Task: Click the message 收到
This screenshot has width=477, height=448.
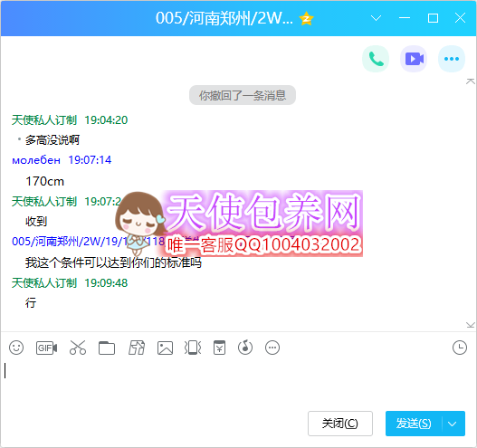Action: click(36, 221)
